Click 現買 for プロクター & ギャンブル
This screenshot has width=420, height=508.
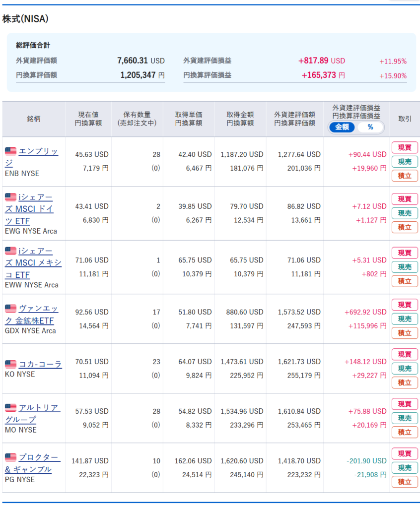[405, 453]
